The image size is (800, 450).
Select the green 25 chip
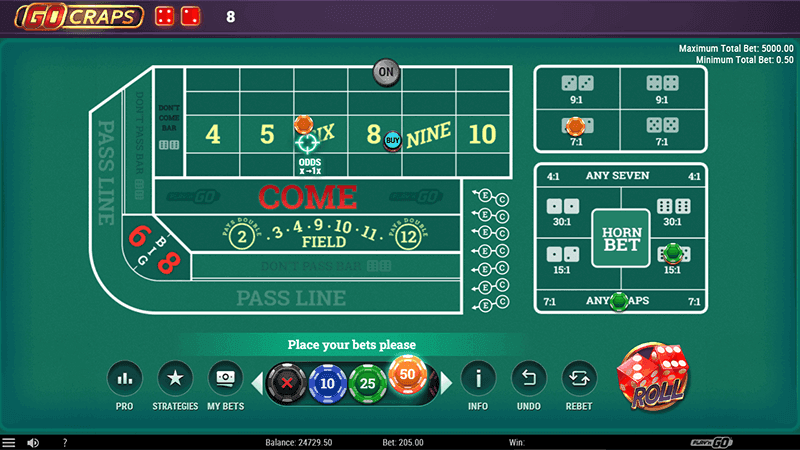(x=367, y=384)
